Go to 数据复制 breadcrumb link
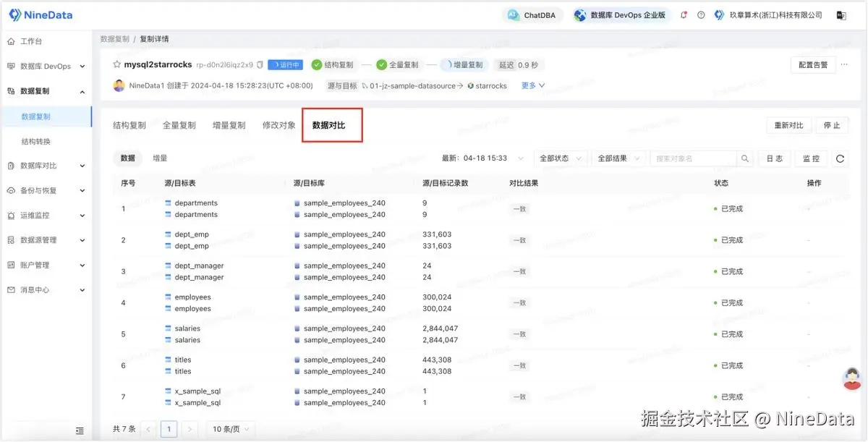This screenshot has width=868, height=442. pyautogui.click(x=115, y=38)
